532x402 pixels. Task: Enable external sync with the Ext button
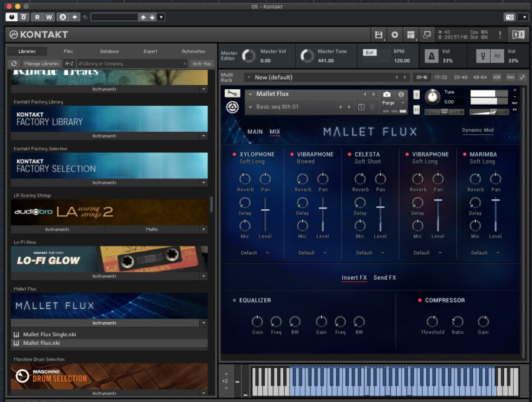(369, 53)
